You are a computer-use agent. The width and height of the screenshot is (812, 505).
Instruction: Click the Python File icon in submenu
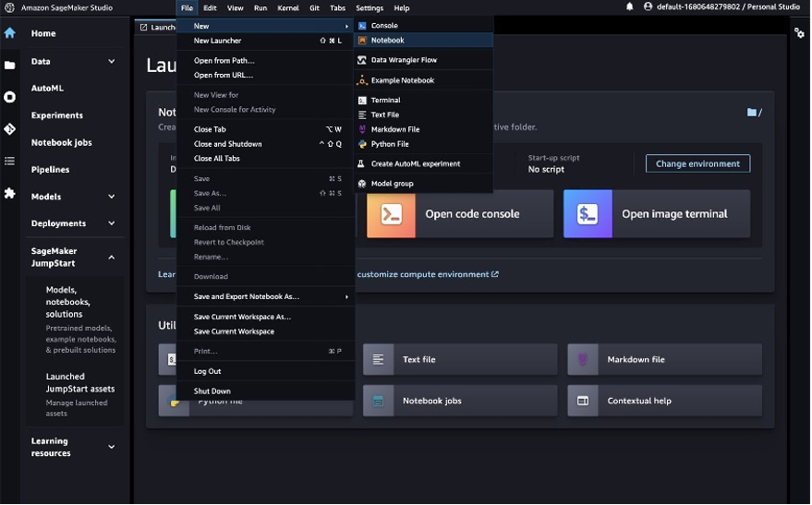click(x=362, y=144)
